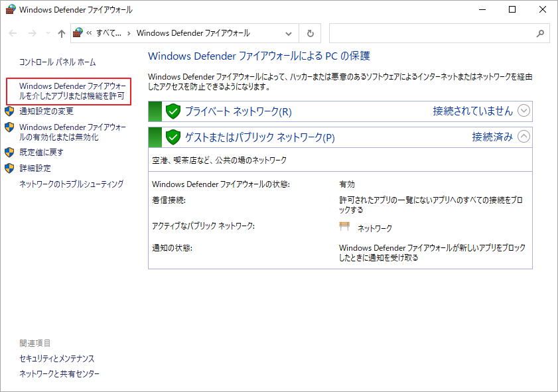Select ネットワークのトラブルシューティング in the sidebar

pyautogui.click(x=70, y=183)
